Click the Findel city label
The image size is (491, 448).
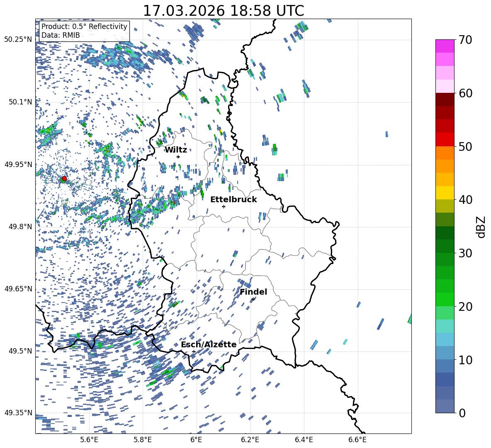(x=253, y=292)
